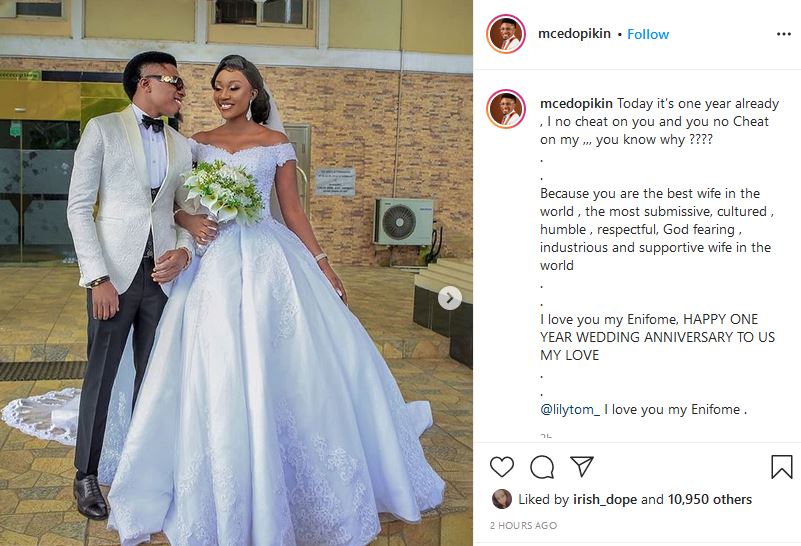801x546 pixels.
Task: View irish_dope's small liker avatar
Action: pos(502,499)
